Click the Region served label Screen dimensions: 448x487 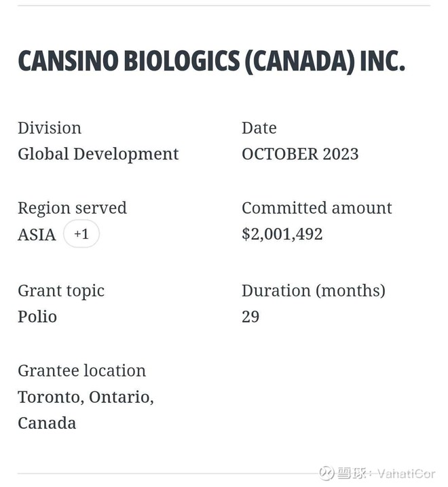tap(72, 208)
